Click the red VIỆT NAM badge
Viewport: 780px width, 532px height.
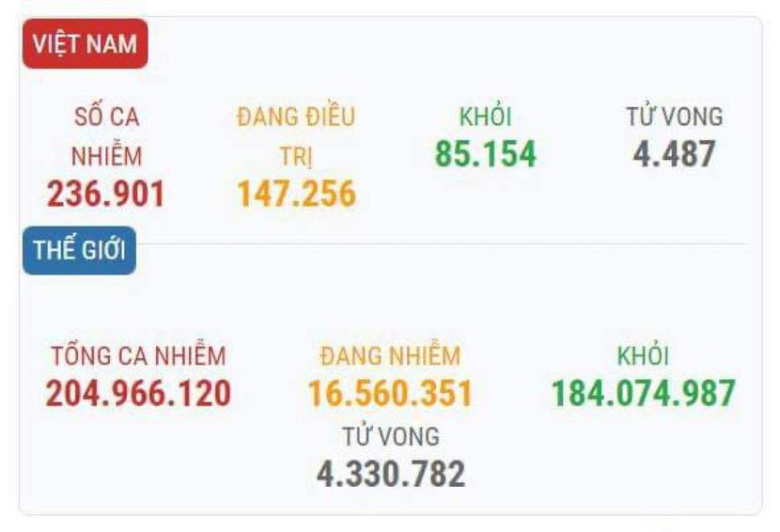85,44
